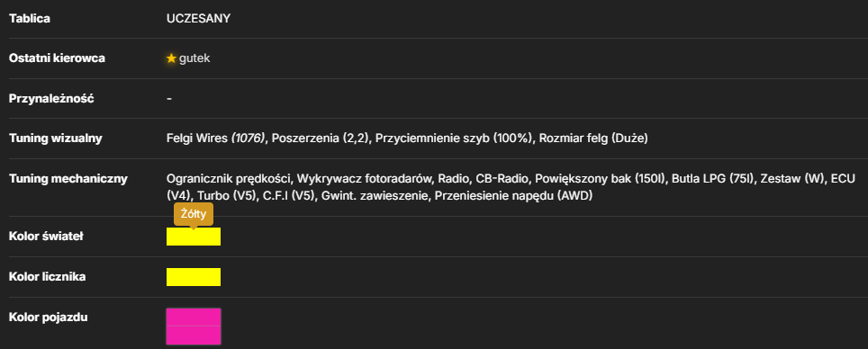Click the Kolor pojazdu label

click(x=48, y=318)
